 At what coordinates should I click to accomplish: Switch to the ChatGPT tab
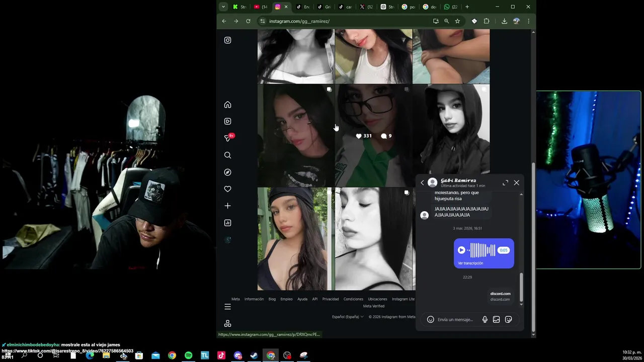click(387, 7)
